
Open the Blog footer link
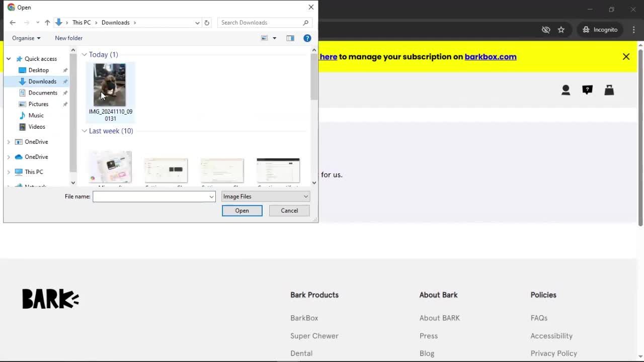(427, 353)
